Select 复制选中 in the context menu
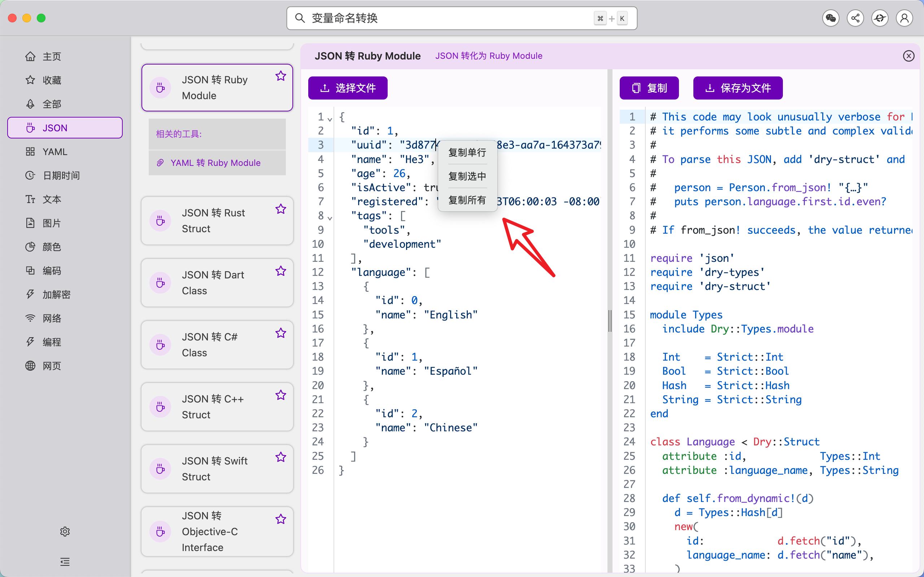Screen dimensions: 924x577 (467, 176)
